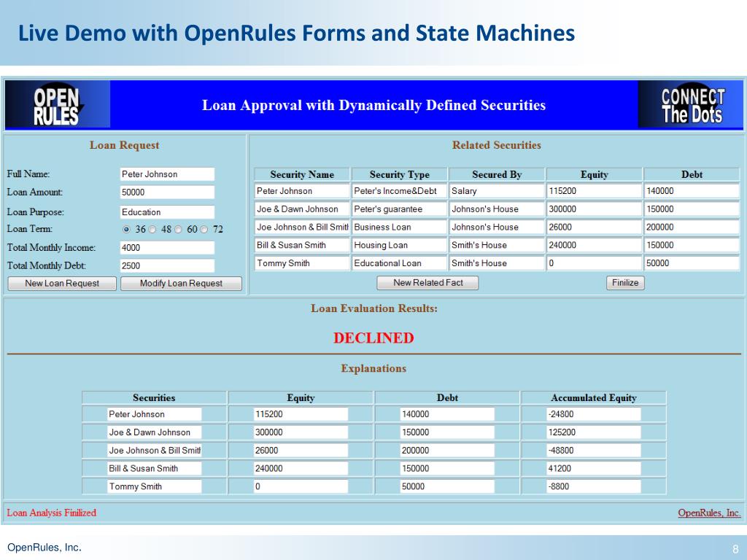Select the 48 month loan term
747x560 pixels.
152,230
